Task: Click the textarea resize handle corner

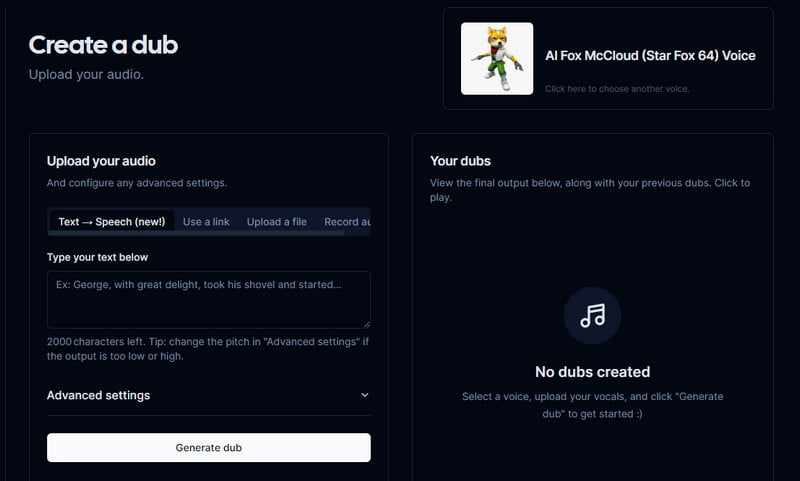Action: coord(365,323)
